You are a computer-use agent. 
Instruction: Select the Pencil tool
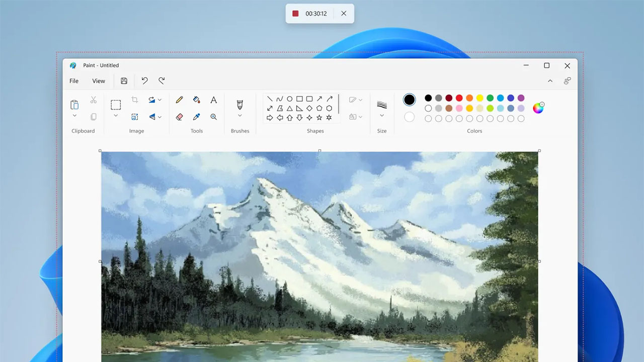pos(180,100)
